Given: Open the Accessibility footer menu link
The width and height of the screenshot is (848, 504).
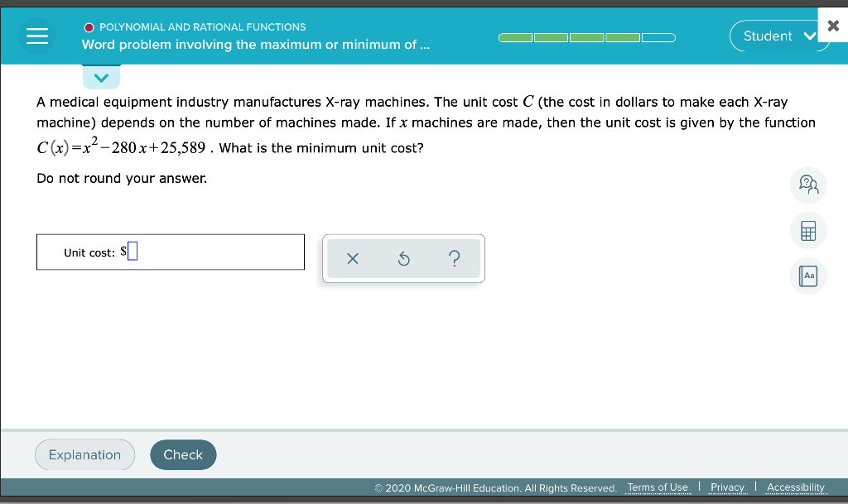Looking at the screenshot, I should (795, 487).
